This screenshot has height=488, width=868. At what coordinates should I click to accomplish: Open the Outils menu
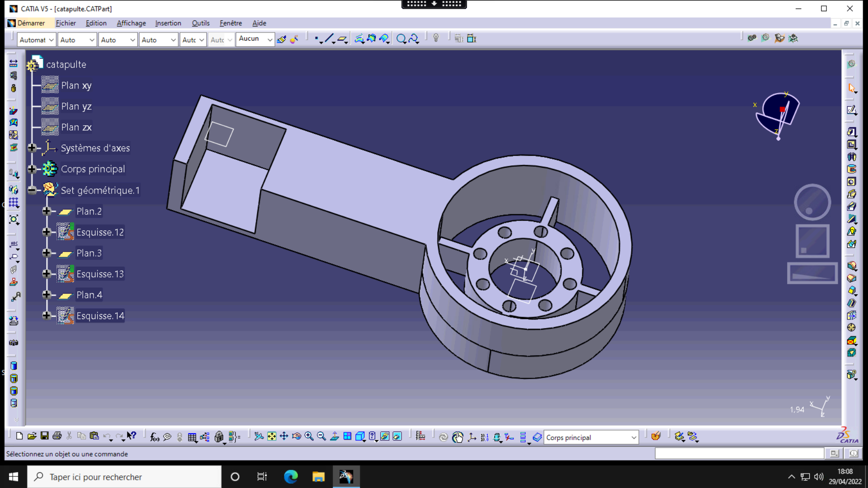click(x=200, y=23)
